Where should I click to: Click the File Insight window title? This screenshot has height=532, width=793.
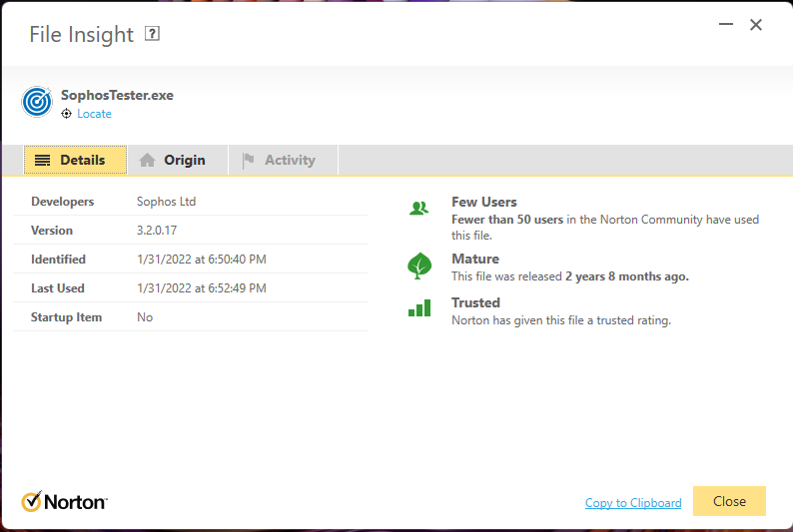tap(82, 34)
